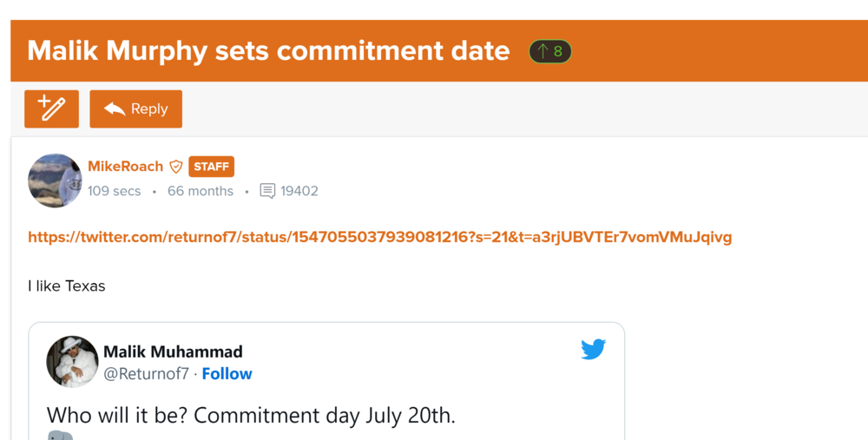This screenshot has width=868, height=440.
Task: Click the 109 secs timestamp
Action: click(x=114, y=191)
